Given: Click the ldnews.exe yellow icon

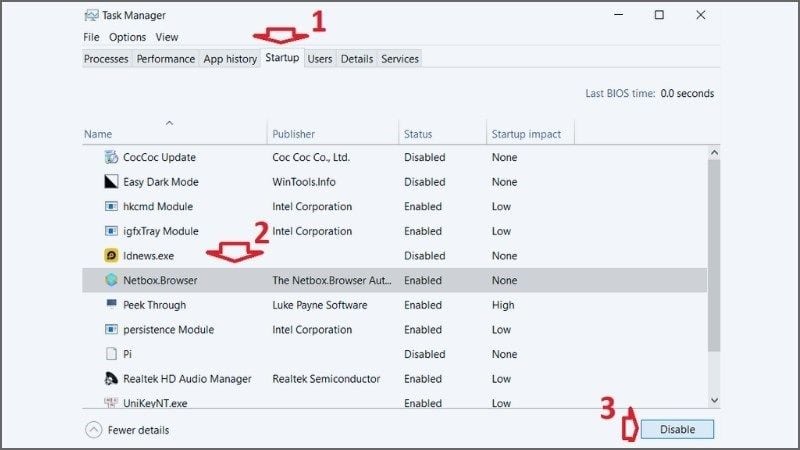Looking at the screenshot, I should (x=111, y=256).
